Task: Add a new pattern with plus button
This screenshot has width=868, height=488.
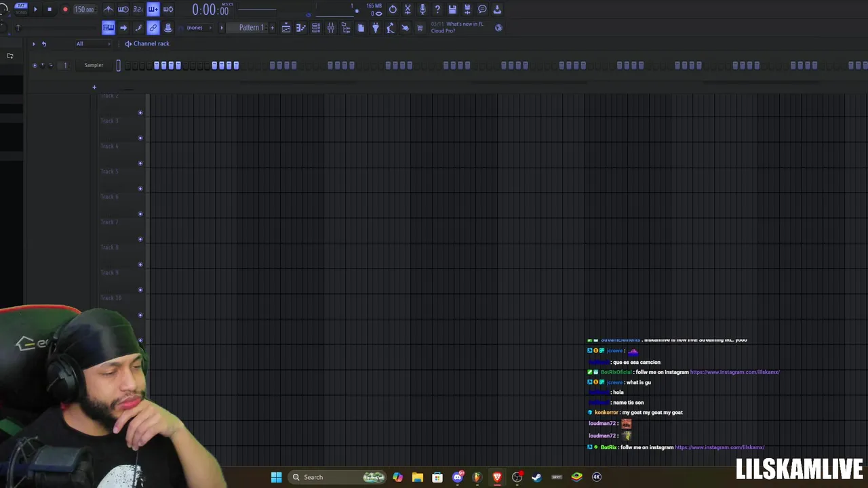Action: click(272, 28)
